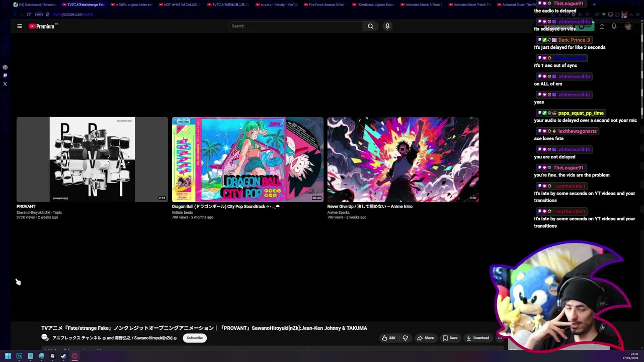Click the Fate/strange Fake video title text
This screenshot has height=362, width=644.
pyautogui.click(x=204, y=328)
